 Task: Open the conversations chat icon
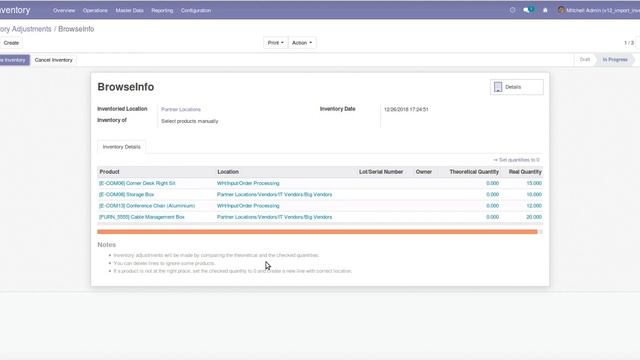pyautogui.click(x=528, y=10)
